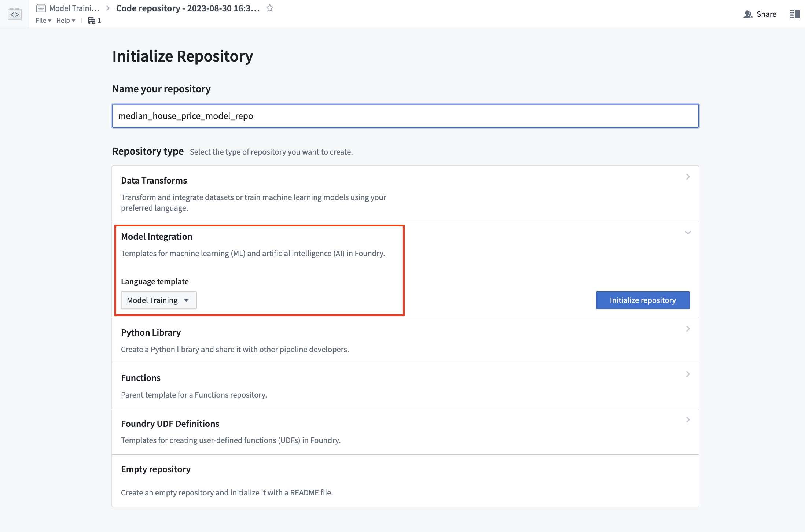The width and height of the screenshot is (805, 532).
Task: Click 'Create an empty repository' description text
Action: click(x=227, y=492)
